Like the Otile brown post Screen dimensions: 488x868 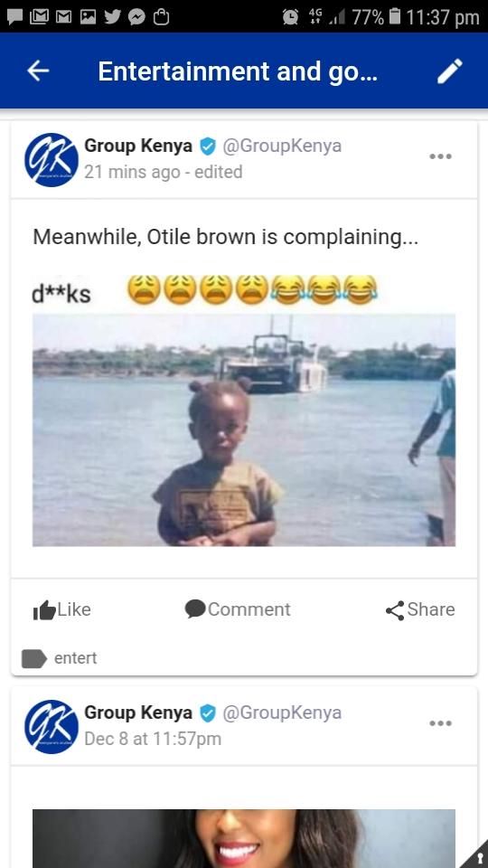(x=62, y=609)
